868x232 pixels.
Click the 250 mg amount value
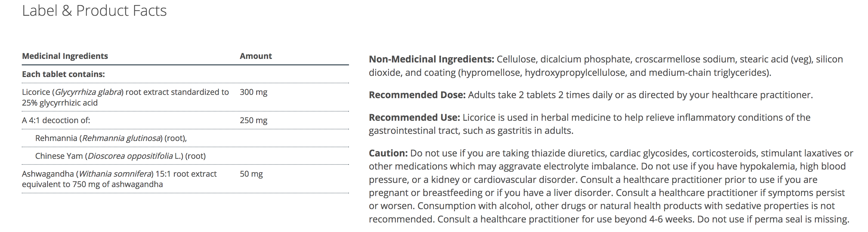point(254,120)
